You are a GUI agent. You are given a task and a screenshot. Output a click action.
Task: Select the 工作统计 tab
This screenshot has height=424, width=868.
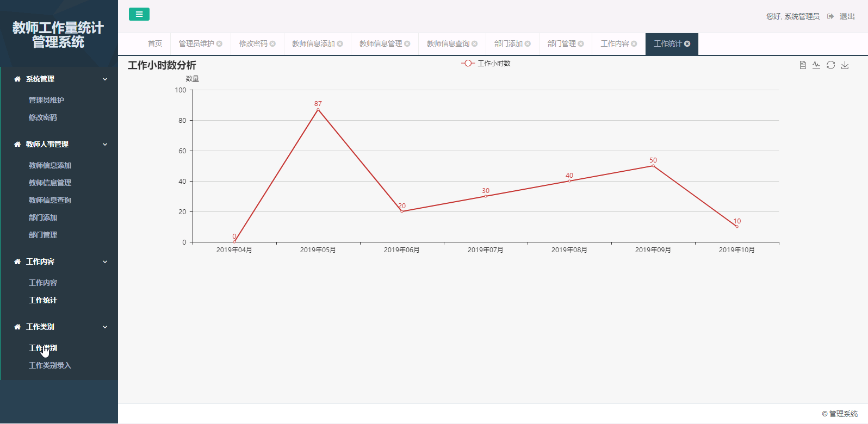pyautogui.click(x=668, y=43)
